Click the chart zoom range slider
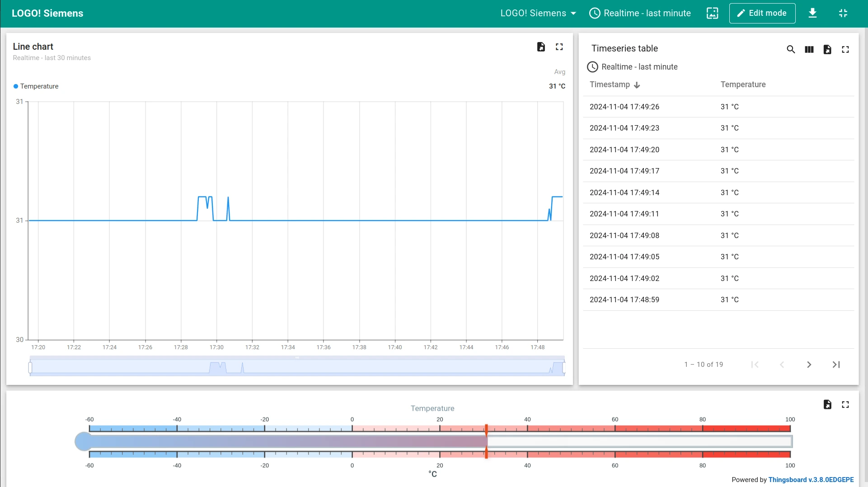Image resolution: width=868 pixels, height=487 pixels. [x=297, y=367]
